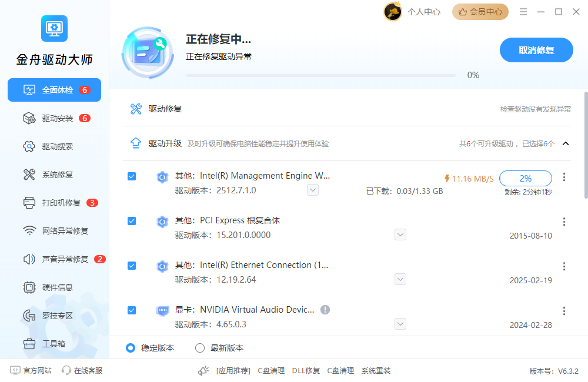The height and width of the screenshot is (382, 588).
Task: Click the graphics card icon beside NVIDIA Virtual Audio
Action: click(x=162, y=310)
